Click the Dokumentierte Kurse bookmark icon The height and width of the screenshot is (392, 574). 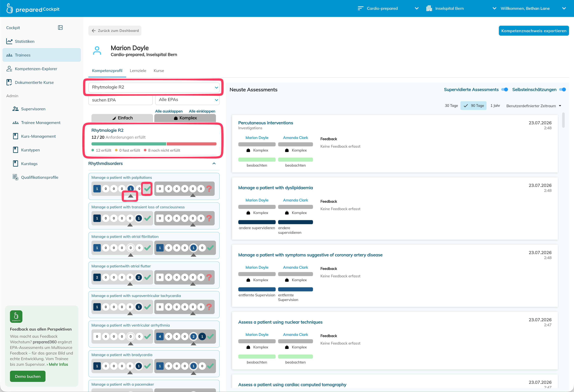(9, 82)
